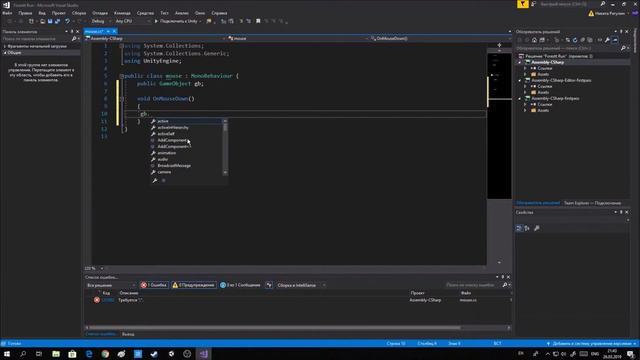Toggle the Messages filter button
This screenshot has width=640, height=360.
click(x=240, y=285)
